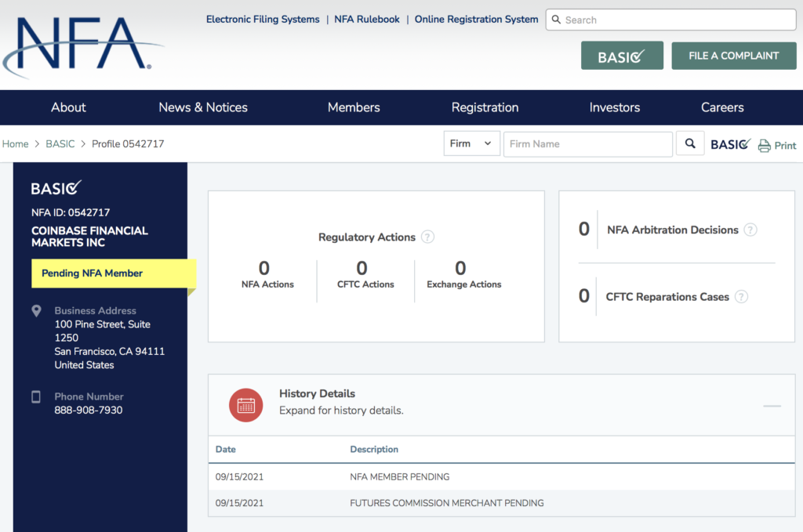Click the CFTC Reparations Cases label

tap(667, 297)
